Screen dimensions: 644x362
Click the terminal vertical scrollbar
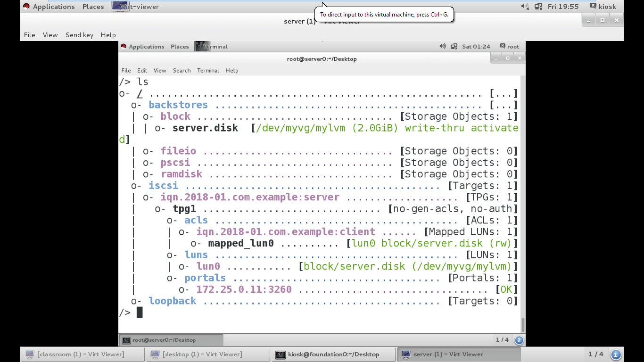coord(522,324)
